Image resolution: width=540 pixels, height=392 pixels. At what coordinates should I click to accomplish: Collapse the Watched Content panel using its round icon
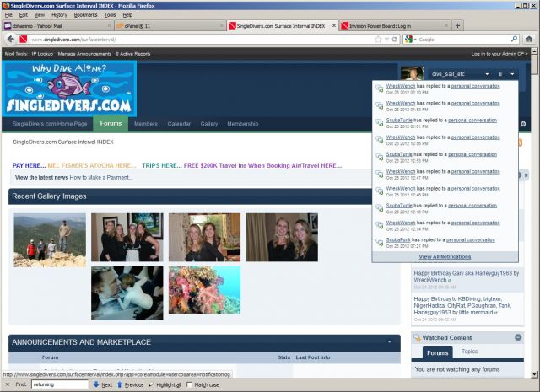518,337
